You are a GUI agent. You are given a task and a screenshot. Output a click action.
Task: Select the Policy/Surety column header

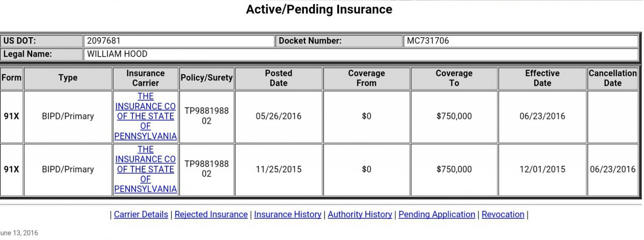click(206, 78)
